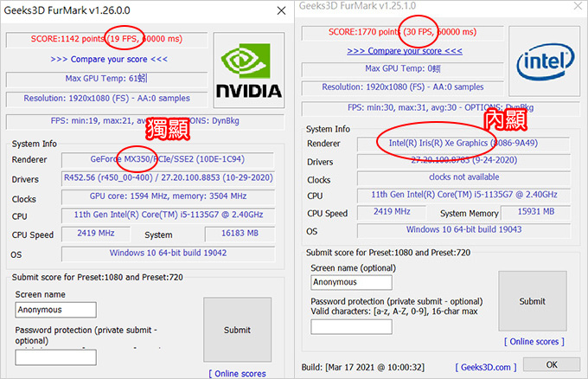Select SCORE:1770 points text
Image resolution: width=588 pixels, height=379 pixels.
[x=365, y=32]
